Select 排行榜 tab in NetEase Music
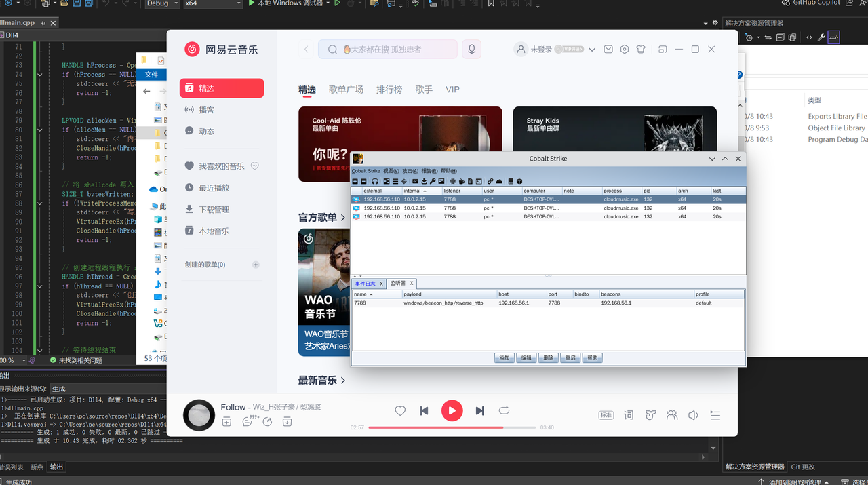This screenshot has width=868, height=485. 389,90
